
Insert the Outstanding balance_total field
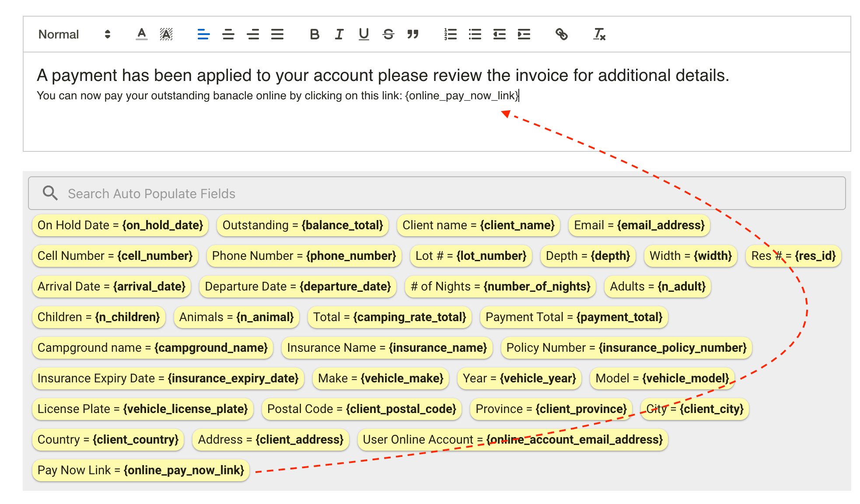coord(303,225)
